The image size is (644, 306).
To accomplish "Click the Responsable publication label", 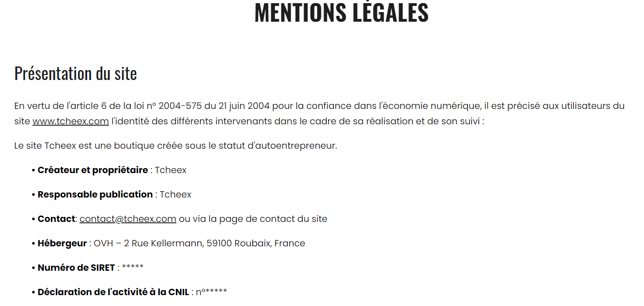I will (95, 194).
